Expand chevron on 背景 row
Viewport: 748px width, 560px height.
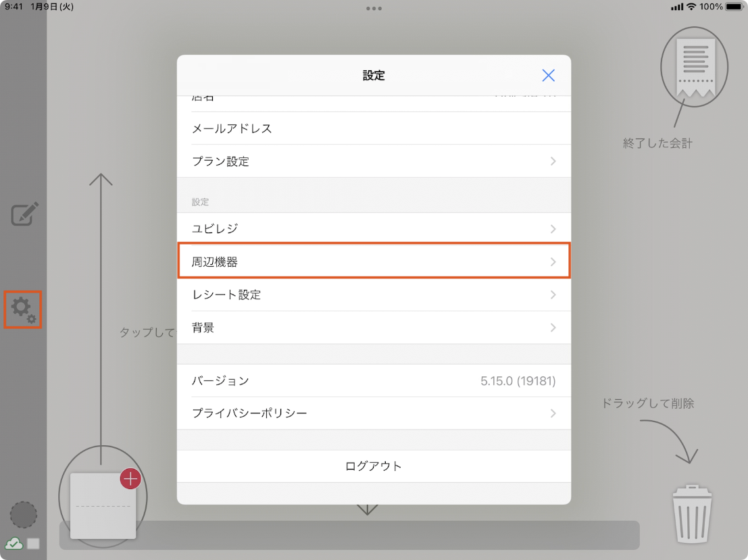click(x=553, y=328)
